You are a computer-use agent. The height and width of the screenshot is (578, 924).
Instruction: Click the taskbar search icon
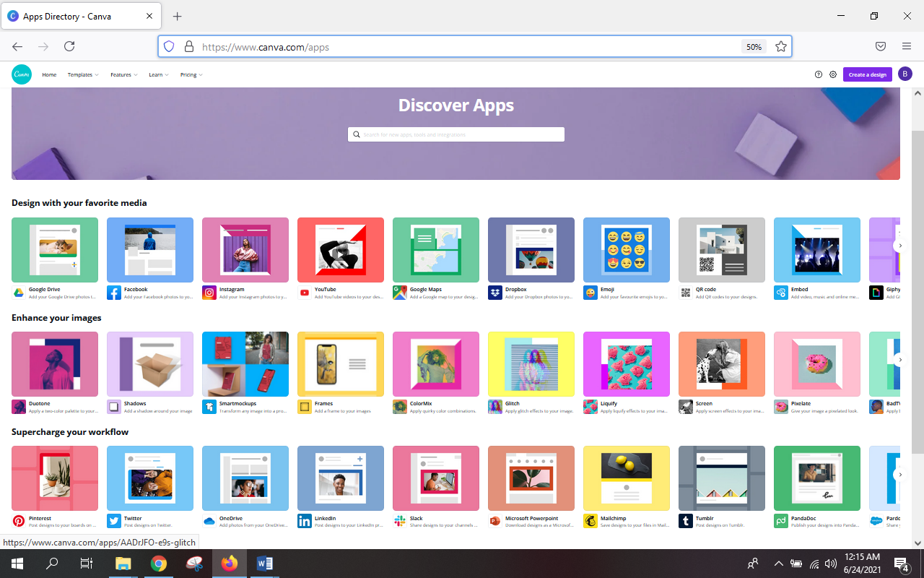(x=53, y=564)
